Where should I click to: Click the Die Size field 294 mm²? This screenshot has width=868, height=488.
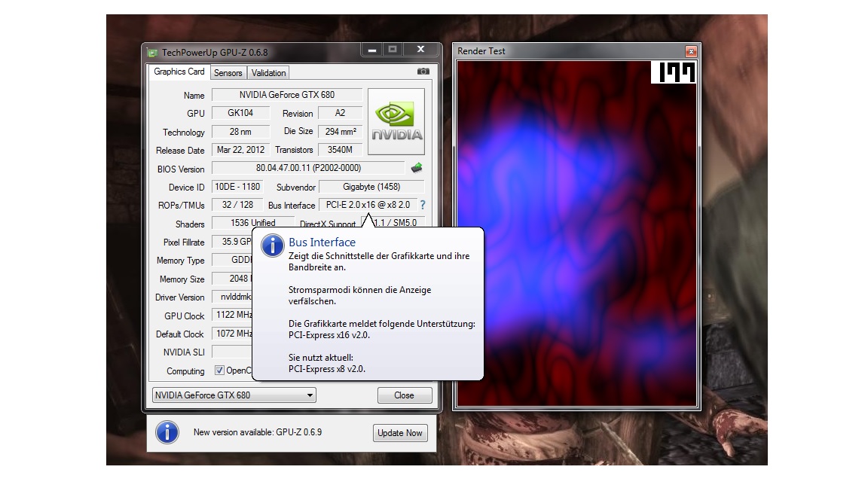tap(341, 132)
